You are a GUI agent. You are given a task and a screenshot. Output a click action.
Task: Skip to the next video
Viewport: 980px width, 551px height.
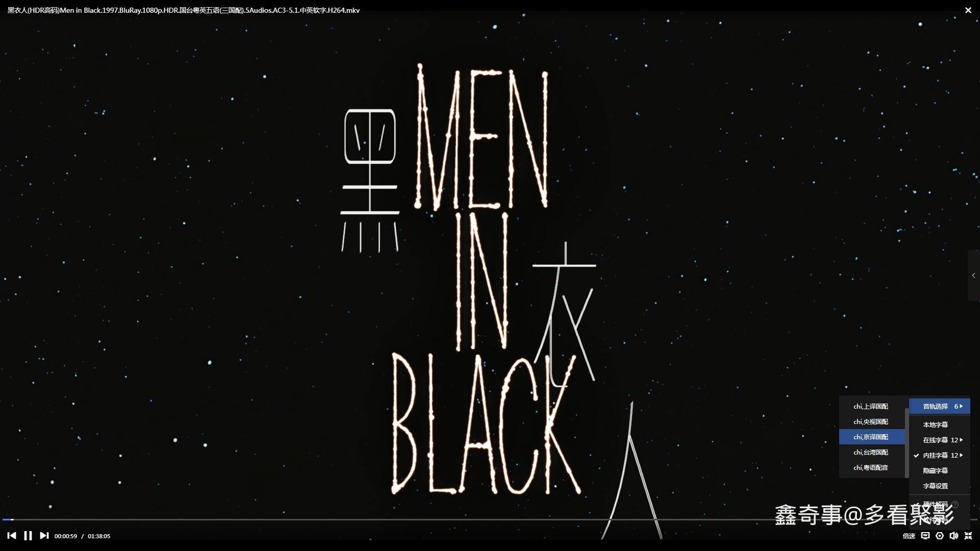pos(44,536)
